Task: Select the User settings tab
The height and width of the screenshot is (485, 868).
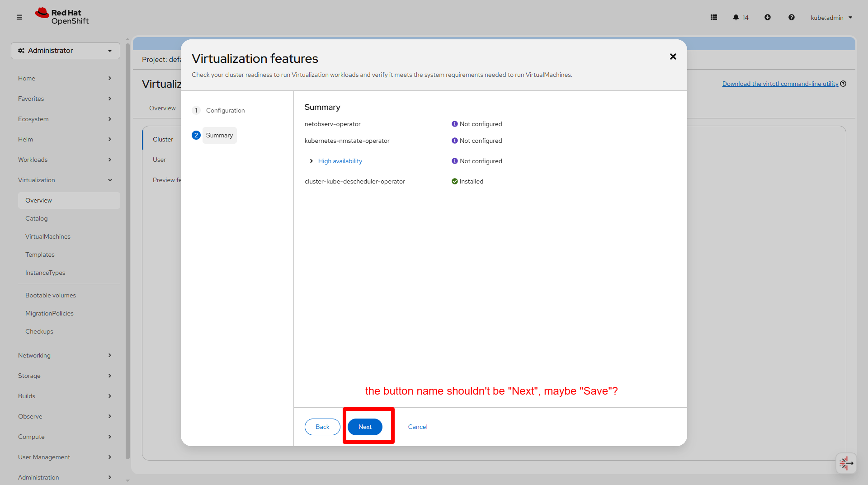Action: pyautogui.click(x=159, y=160)
